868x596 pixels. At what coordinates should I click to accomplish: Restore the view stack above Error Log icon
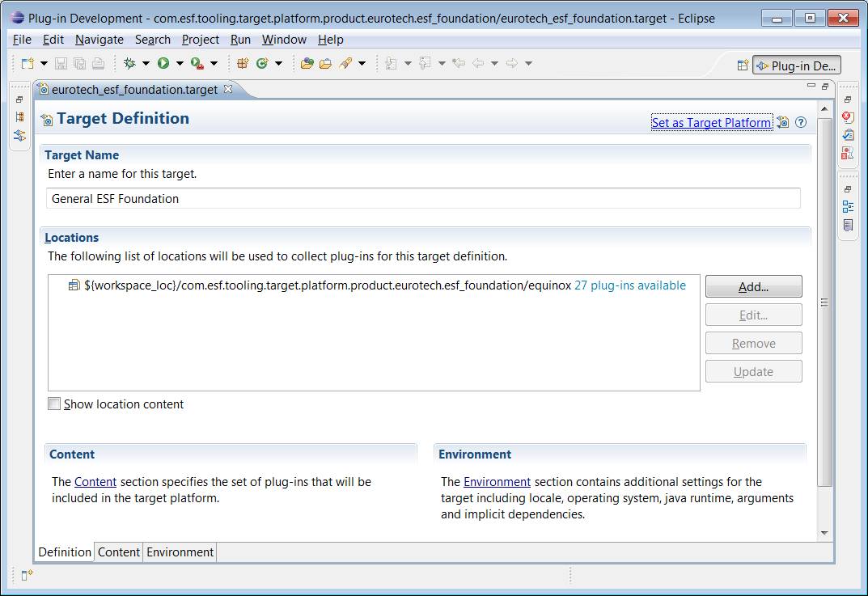tap(848, 99)
